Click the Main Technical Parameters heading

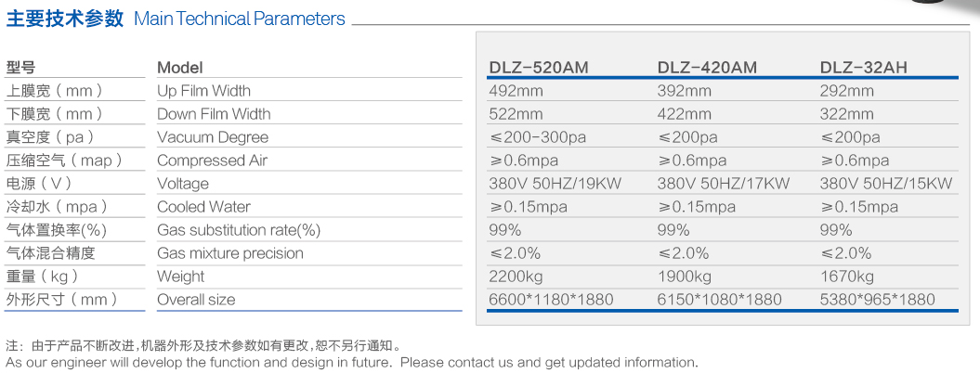[240, 19]
